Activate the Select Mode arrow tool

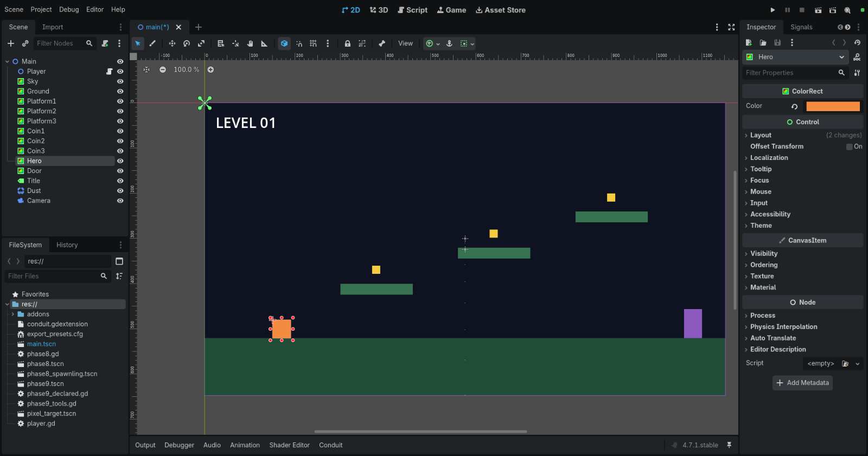coord(138,43)
